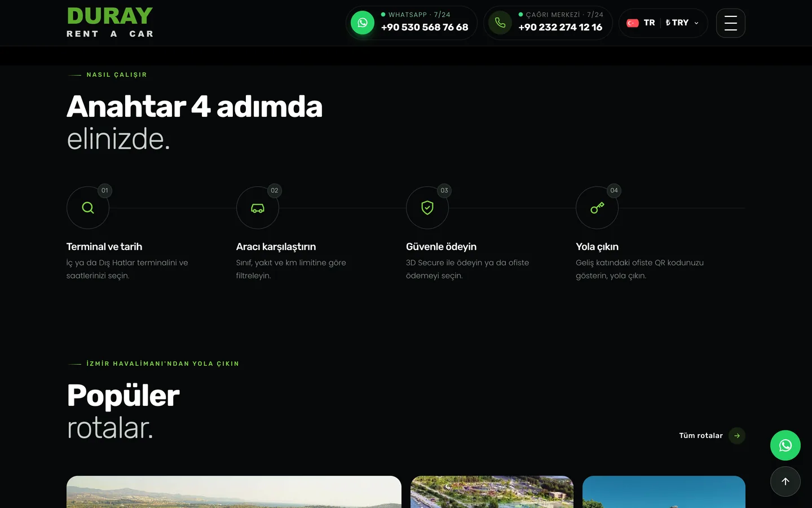
Task: Click the "3D Secure ile ödeyin" description
Action: [467, 269]
